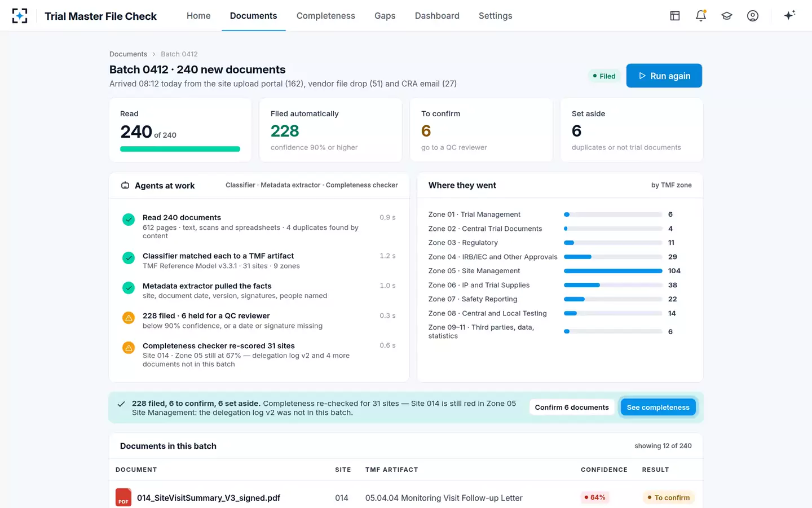Click green check beside Metadata extractor step

(x=129, y=288)
